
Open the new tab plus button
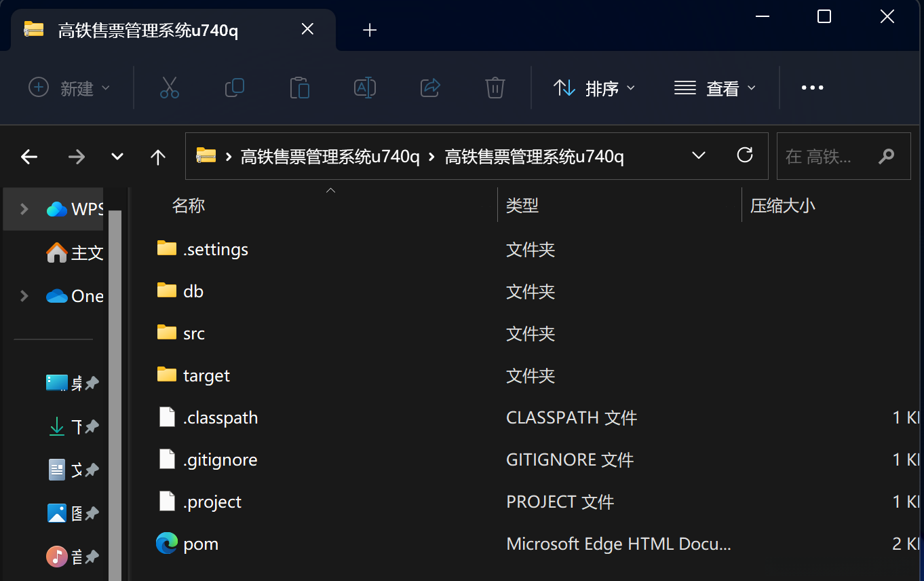370,30
